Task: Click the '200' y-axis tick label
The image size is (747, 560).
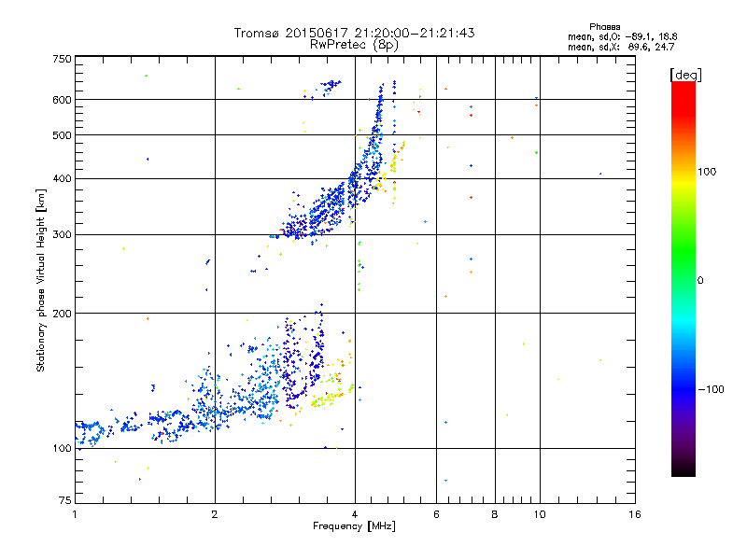Action: [x=63, y=314]
